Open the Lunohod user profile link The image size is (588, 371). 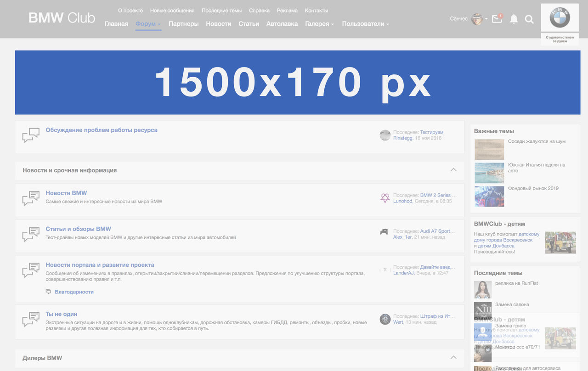403,201
